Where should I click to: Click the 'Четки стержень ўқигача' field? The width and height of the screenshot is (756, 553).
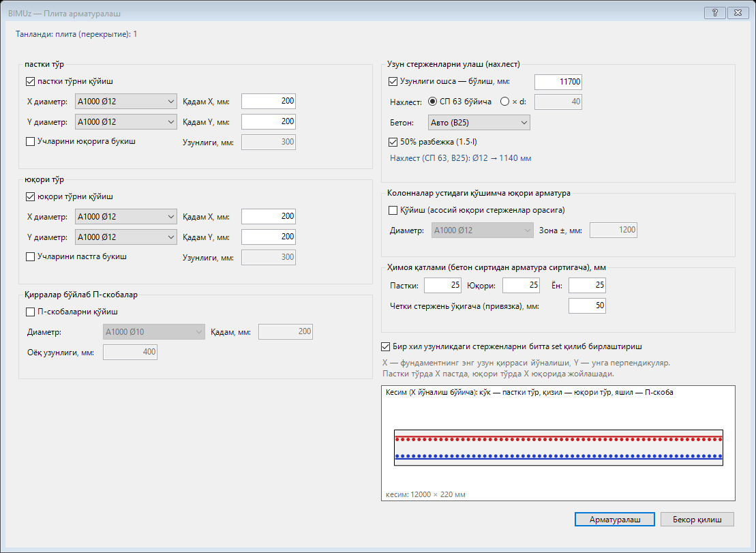tap(587, 305)
